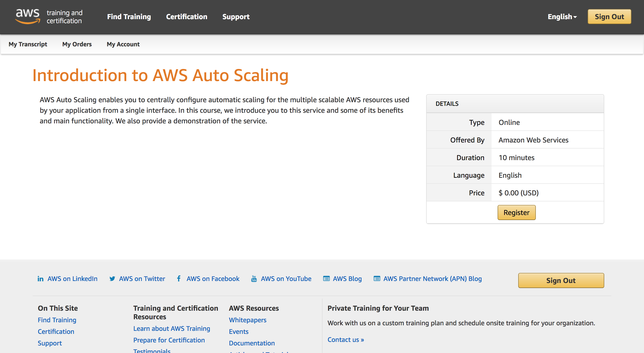Click the Facebook icon in the footer
The image size is (644, 353).
tap(179, 278)
